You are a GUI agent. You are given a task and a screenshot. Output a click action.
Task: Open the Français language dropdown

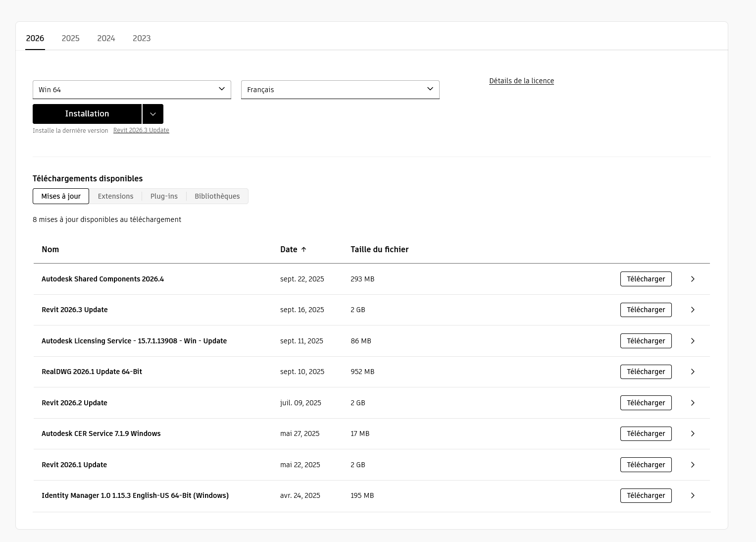[x=340, y=90]
